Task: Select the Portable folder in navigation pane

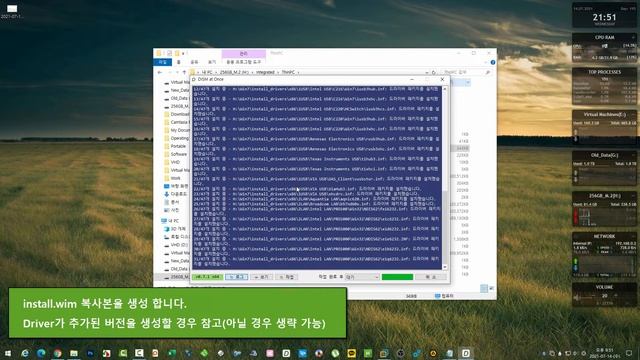Action: point(176,146)
